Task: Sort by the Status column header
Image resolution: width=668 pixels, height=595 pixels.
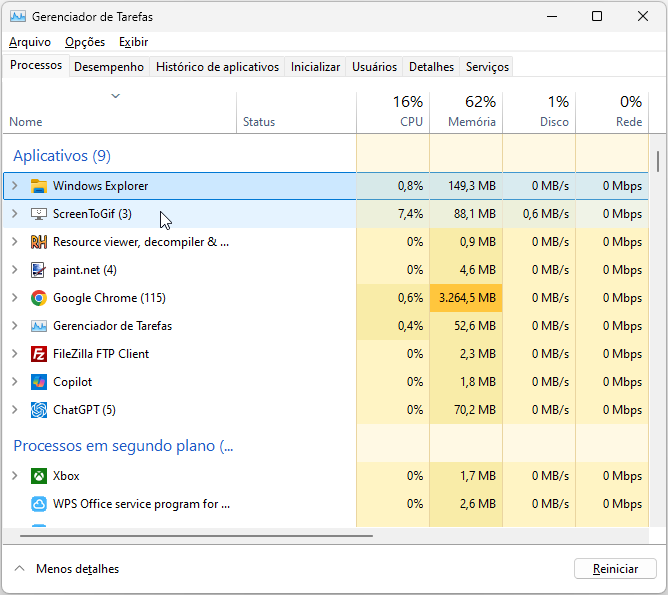Action: [x=296, y=113]
